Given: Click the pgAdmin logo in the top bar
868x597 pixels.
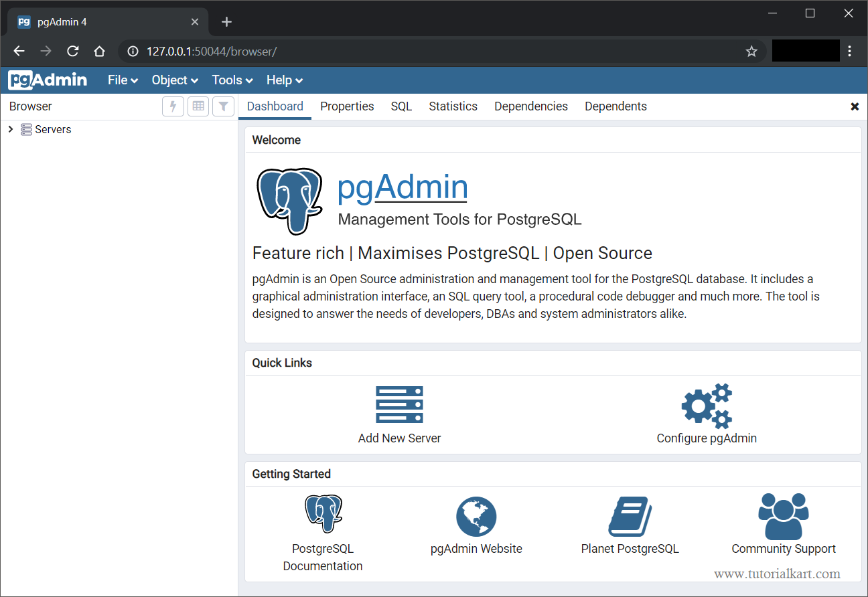Looking at the screenshot, I should pos(47,80).
